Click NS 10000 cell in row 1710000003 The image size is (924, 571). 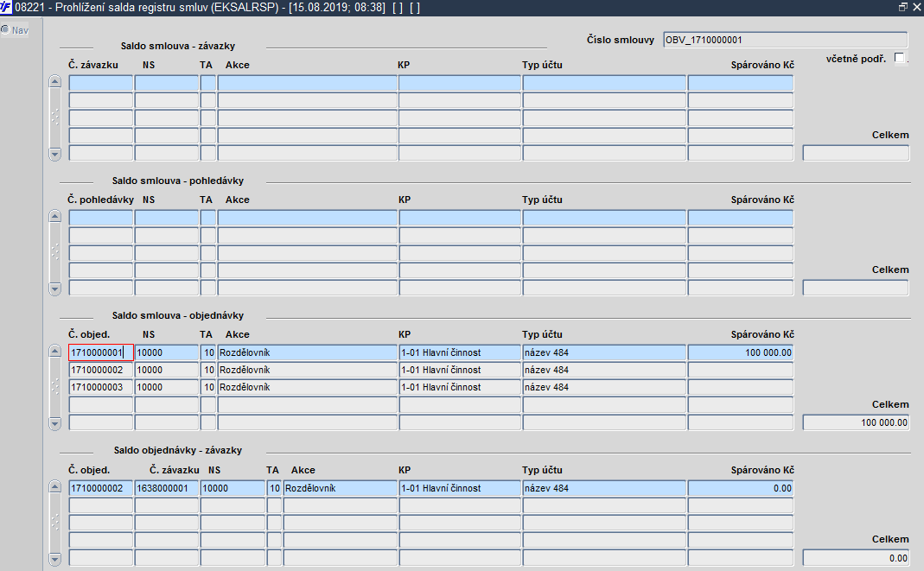[x=167, y=387]
